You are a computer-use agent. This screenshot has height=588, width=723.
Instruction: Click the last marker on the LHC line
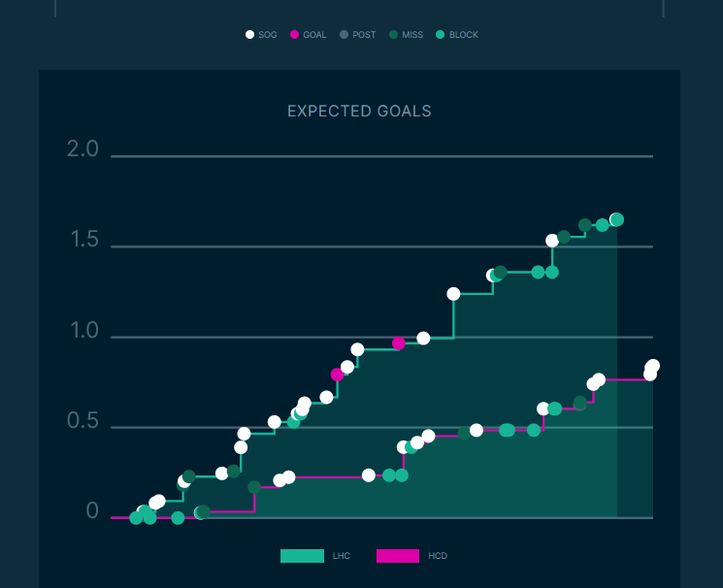616,219
